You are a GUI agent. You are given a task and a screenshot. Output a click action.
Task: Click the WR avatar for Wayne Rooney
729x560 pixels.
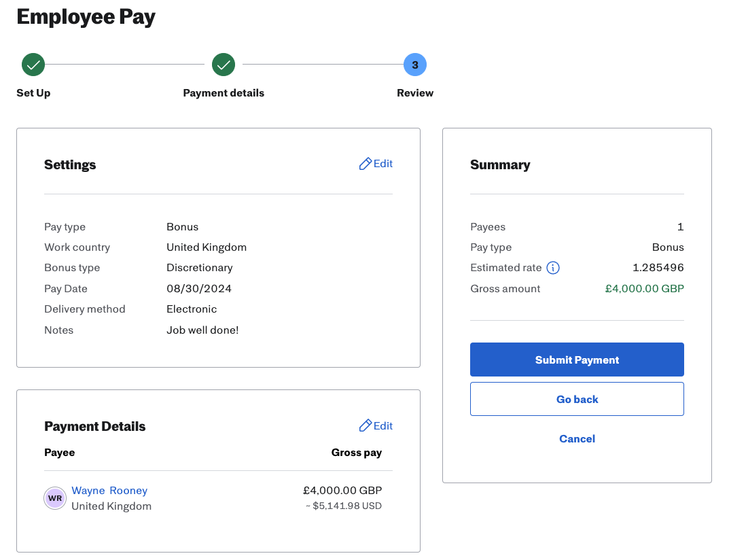click(55, 498)
